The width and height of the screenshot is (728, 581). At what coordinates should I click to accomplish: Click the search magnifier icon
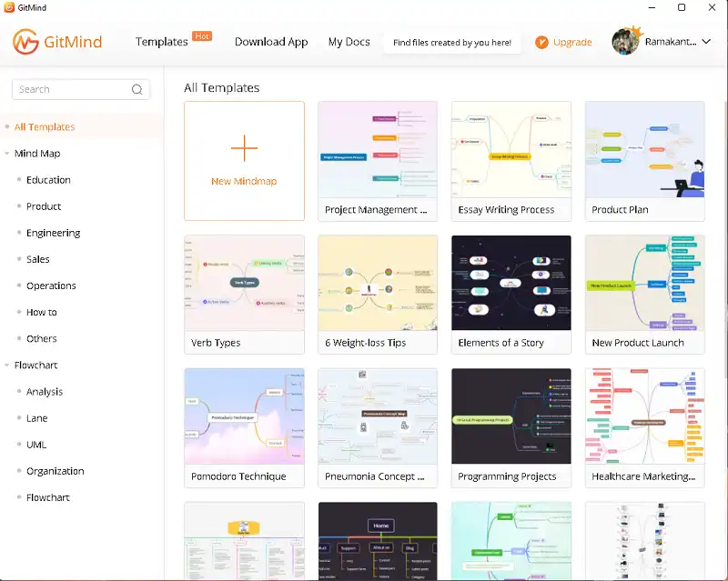(x=137, y=89)
